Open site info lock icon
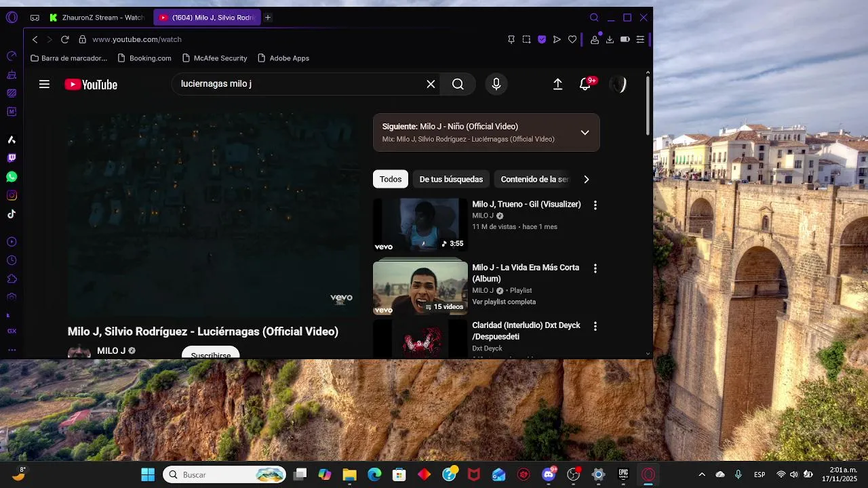 [x=83, y=39]
